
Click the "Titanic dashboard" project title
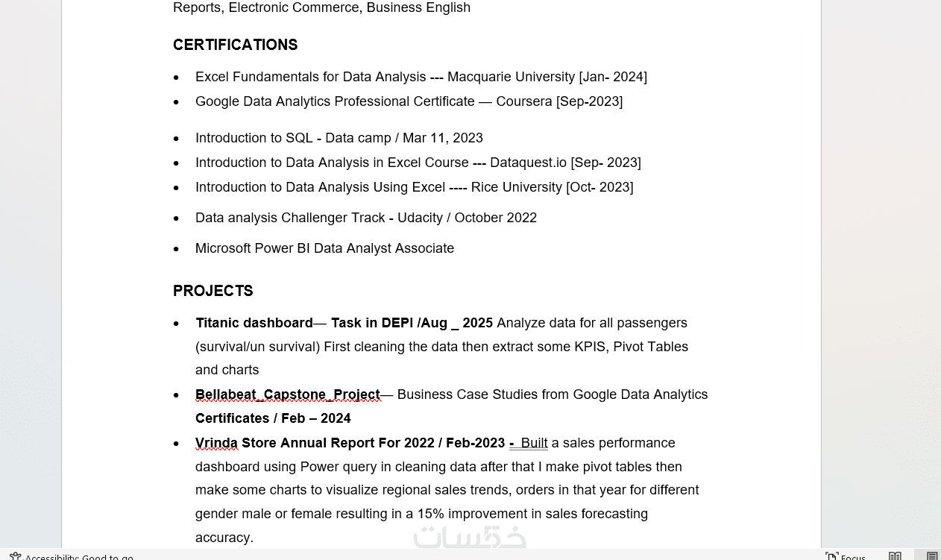tap(254, 323)
